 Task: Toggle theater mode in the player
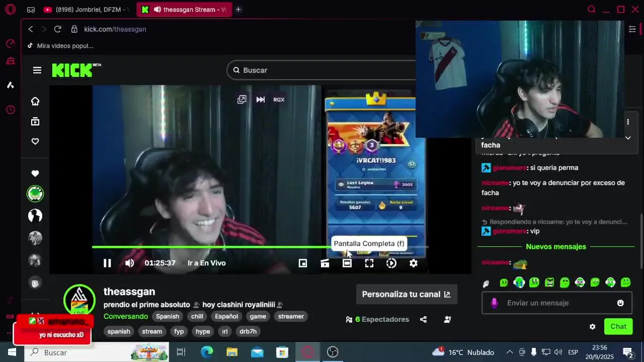(x=347, y=263)
